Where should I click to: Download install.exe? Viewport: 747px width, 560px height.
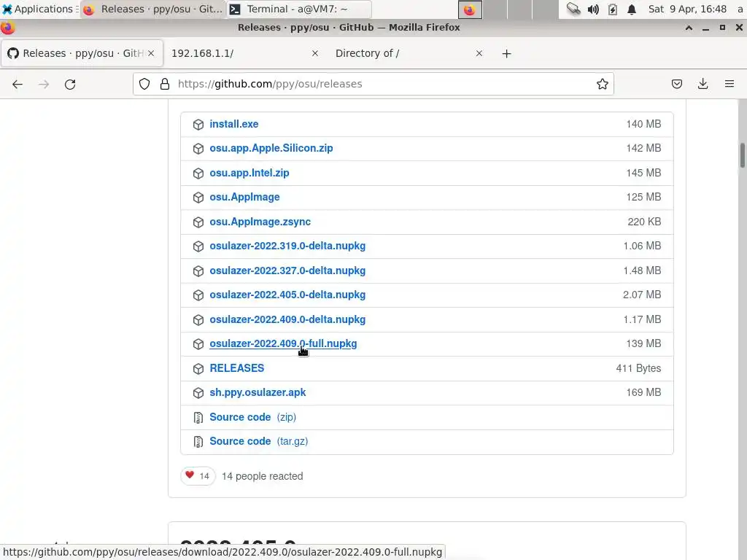pyautogui.click(x=234, y=124)
